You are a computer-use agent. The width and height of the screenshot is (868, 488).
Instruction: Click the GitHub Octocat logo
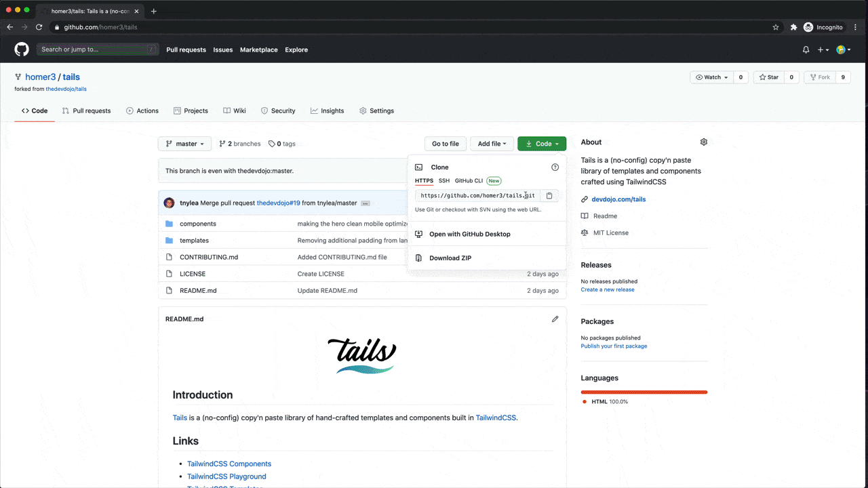[x=22, y=49]
